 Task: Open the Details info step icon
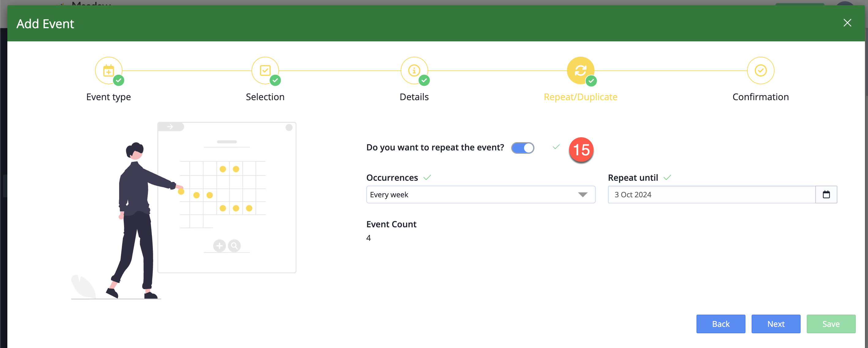pos(414,71)
